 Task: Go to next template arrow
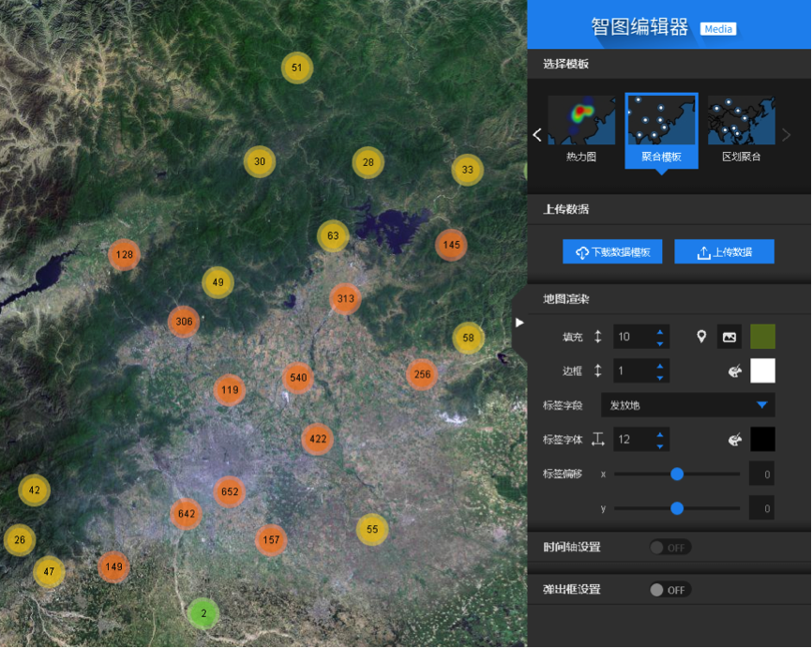coord(786,135)
